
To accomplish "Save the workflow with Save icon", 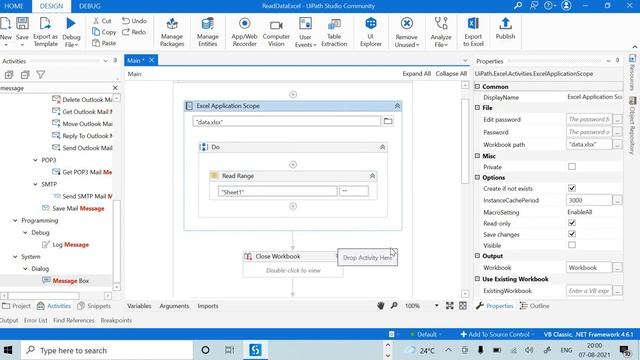I will [x=22, y=24].
